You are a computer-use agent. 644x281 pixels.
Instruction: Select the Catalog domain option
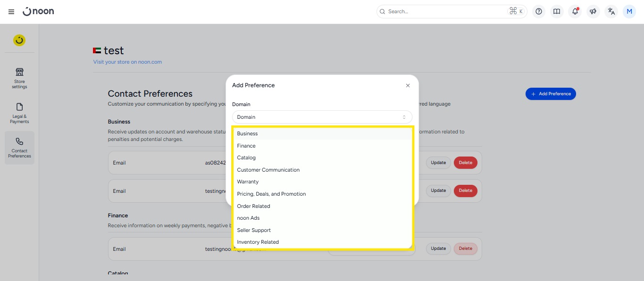click(246, 157)
